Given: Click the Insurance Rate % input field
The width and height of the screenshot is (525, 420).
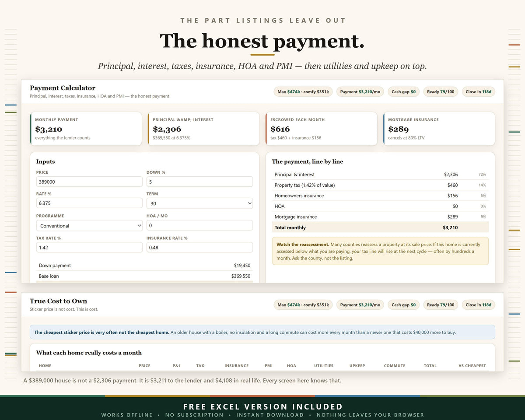Looking at the screenshot, I should coord(199,248).
